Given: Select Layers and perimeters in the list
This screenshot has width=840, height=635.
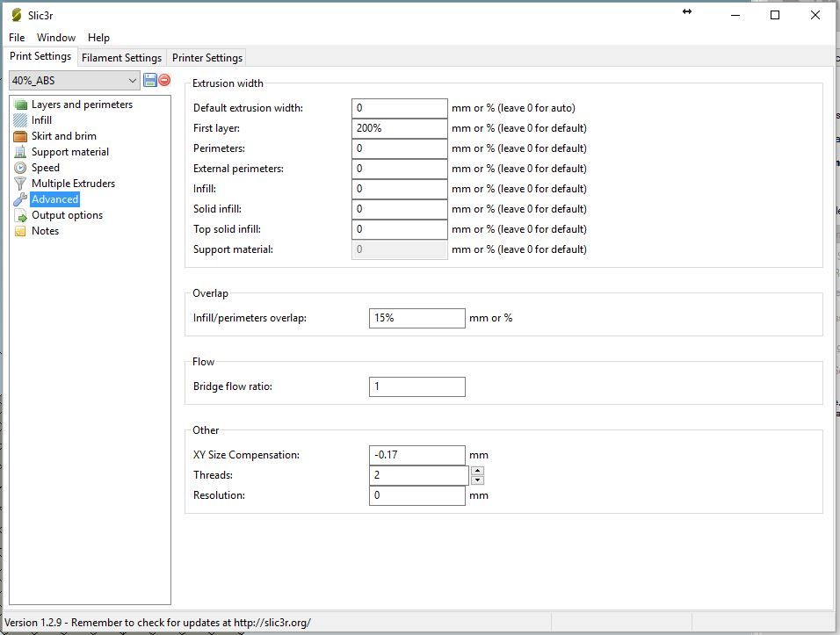Looking at the screenshot, I should tap(82, 105).
